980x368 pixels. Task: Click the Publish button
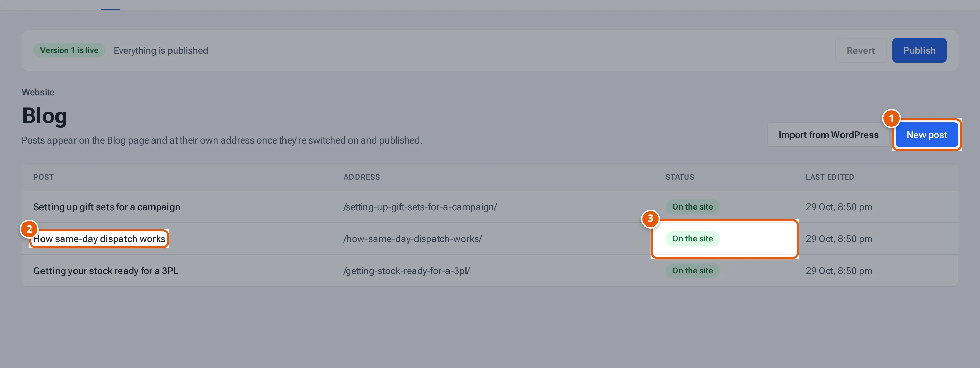pos(919,50)
